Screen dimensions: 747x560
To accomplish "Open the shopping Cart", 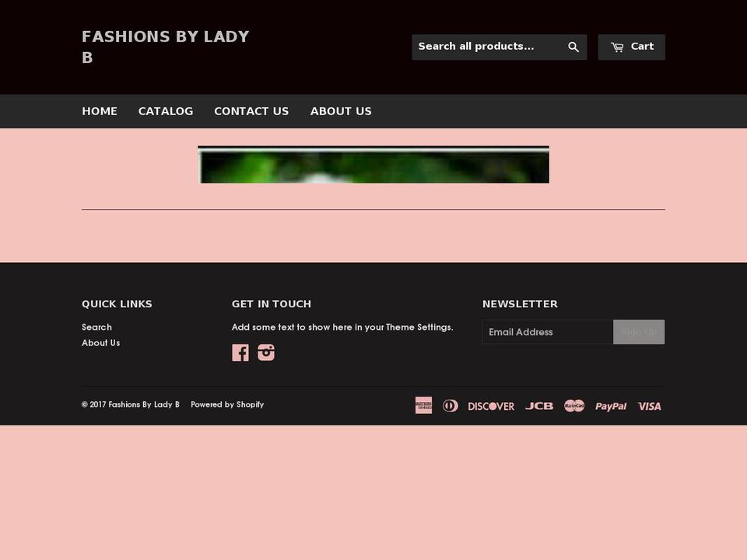I will click(631, 47).
